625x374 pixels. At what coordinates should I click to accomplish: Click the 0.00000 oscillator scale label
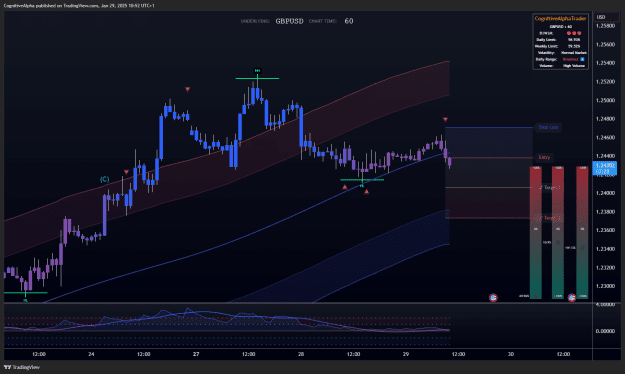click(605, 331)
